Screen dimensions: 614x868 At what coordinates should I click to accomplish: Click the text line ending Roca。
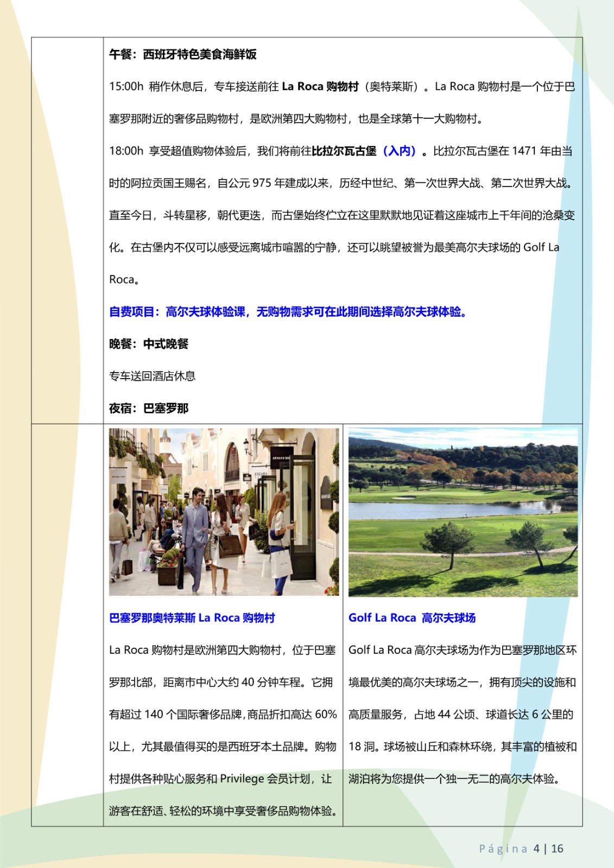(125, 280)
